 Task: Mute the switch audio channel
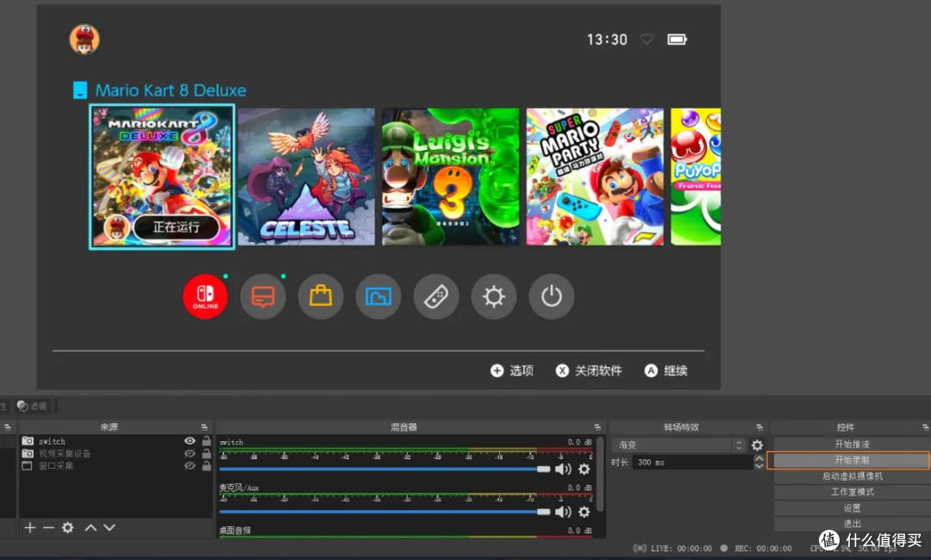point(562,470)
